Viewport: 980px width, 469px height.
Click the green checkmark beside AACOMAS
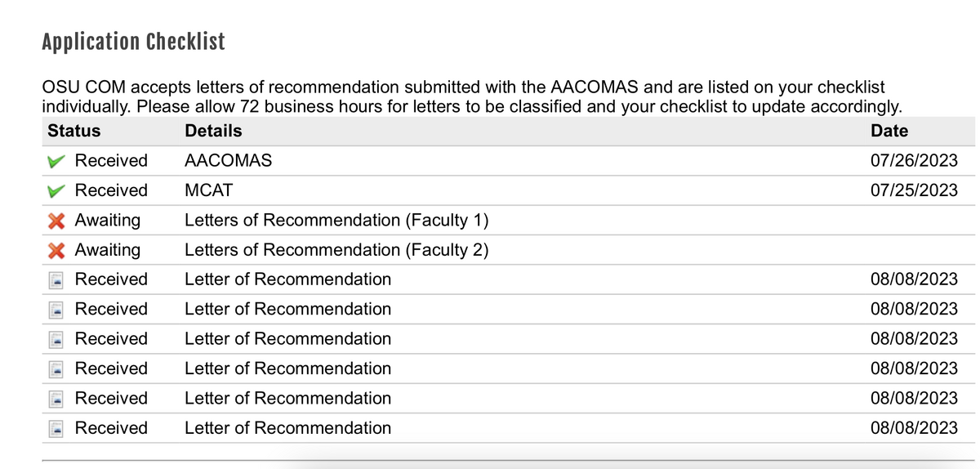pos(56,161)
